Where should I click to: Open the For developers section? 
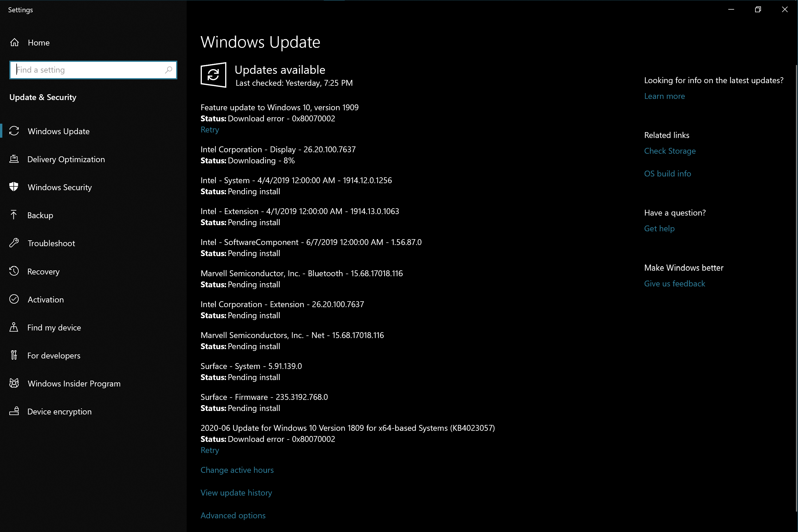tap(54, 355)
